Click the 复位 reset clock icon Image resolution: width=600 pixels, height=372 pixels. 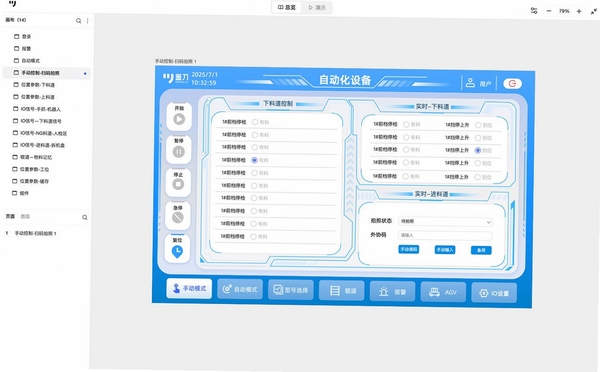tap(177, 251)
